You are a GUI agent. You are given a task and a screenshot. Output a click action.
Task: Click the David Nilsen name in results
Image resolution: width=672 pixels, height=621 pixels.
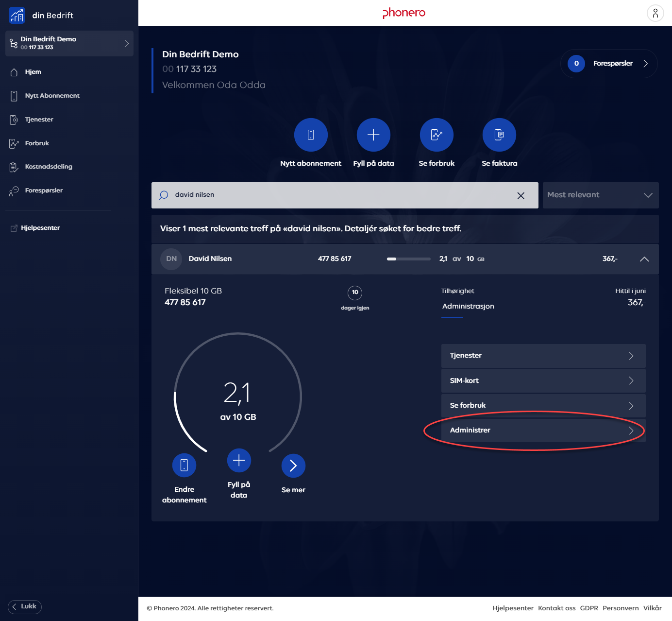coord(210,259)
